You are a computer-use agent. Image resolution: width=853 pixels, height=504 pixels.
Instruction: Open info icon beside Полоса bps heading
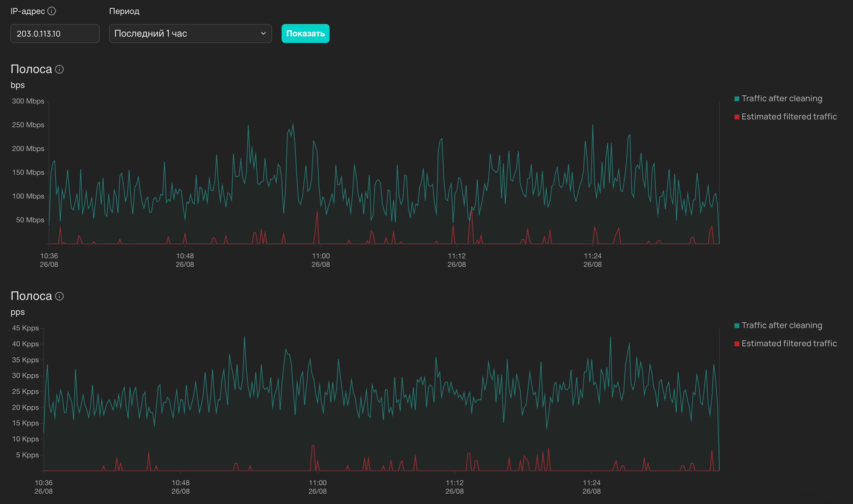[59, 69]
